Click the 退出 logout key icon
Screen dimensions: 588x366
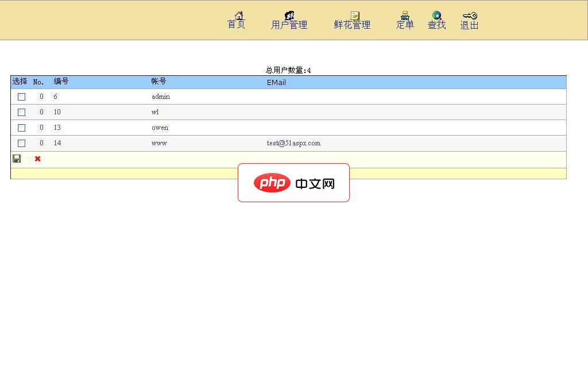coord(469,15)
